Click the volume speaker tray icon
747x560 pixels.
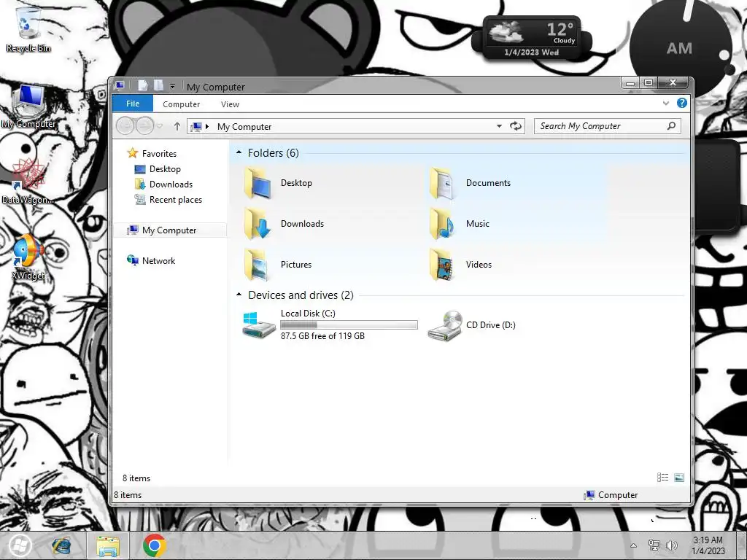click(672, 545)
